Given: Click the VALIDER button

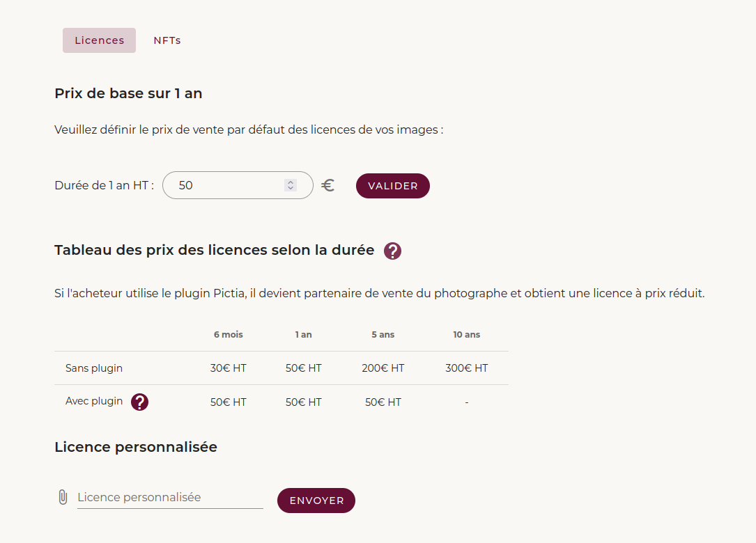Looking at the screenshot, I should click(x=392, y=186).
